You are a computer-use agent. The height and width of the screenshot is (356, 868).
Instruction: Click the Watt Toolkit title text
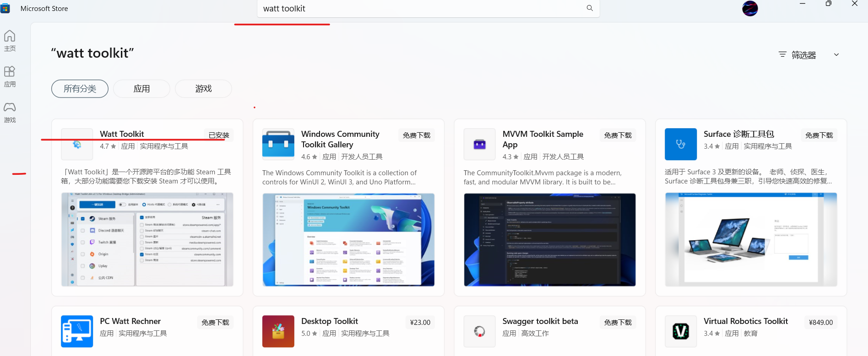(122, 134)
